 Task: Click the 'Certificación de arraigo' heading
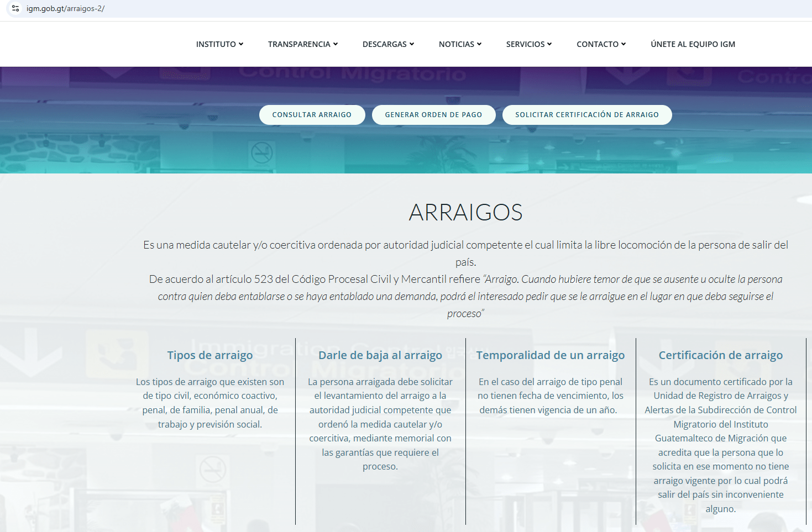721,355
